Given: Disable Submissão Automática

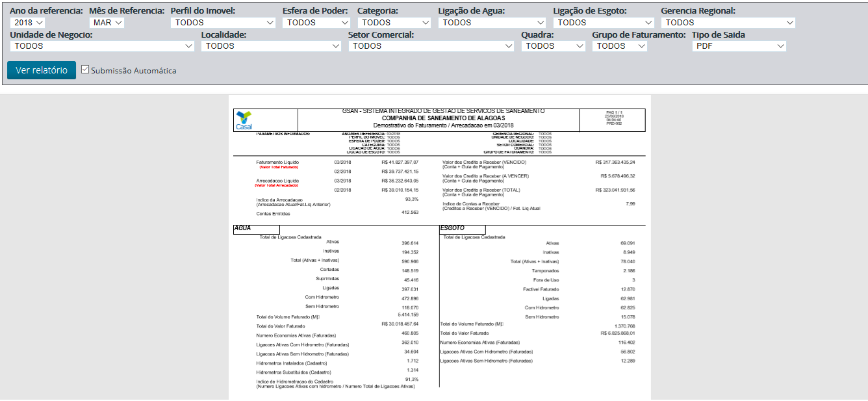Looking at the screenshot, I should pyautogui.click(x=84, y=70).
